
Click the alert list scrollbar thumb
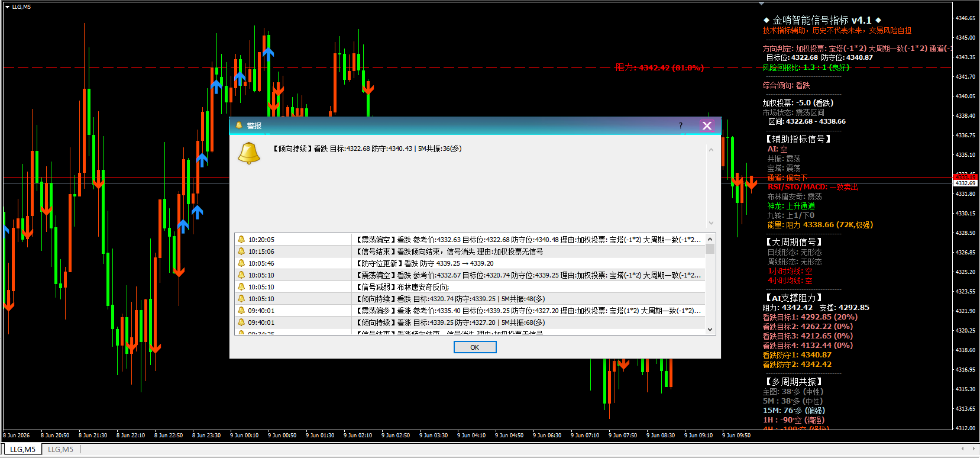[710, 249]
